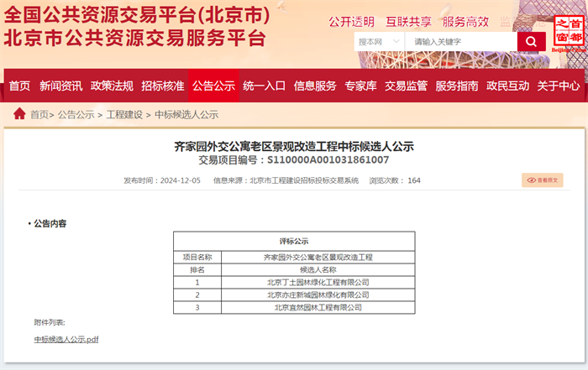588x370 pixels.
Task: Click rank cell 1 in table
Action: click(x=197, y=283)
